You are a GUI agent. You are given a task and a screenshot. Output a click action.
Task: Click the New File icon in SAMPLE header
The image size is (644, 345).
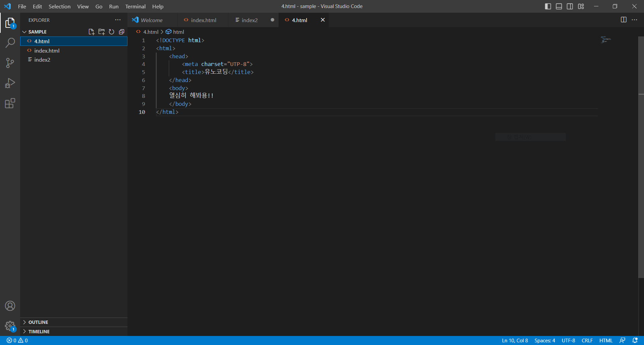[91, 32]
